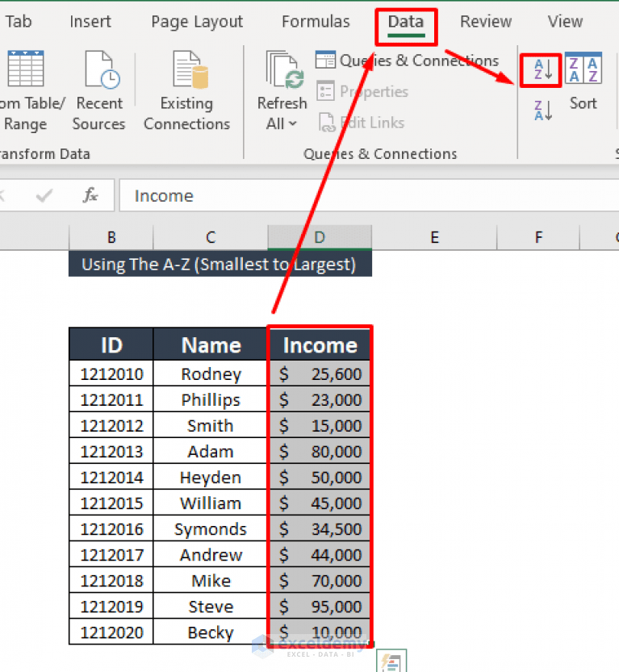
Task: Click the Refresh All icon
Action: [285, 69]
